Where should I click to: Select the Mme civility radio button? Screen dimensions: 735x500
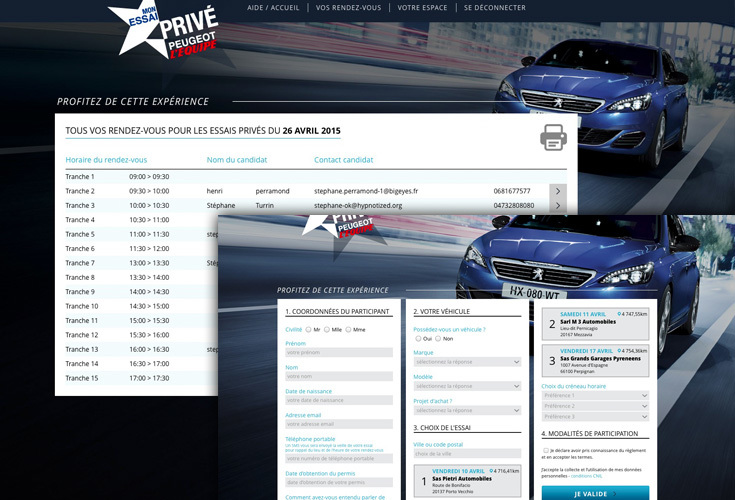[x=348, y=329]
